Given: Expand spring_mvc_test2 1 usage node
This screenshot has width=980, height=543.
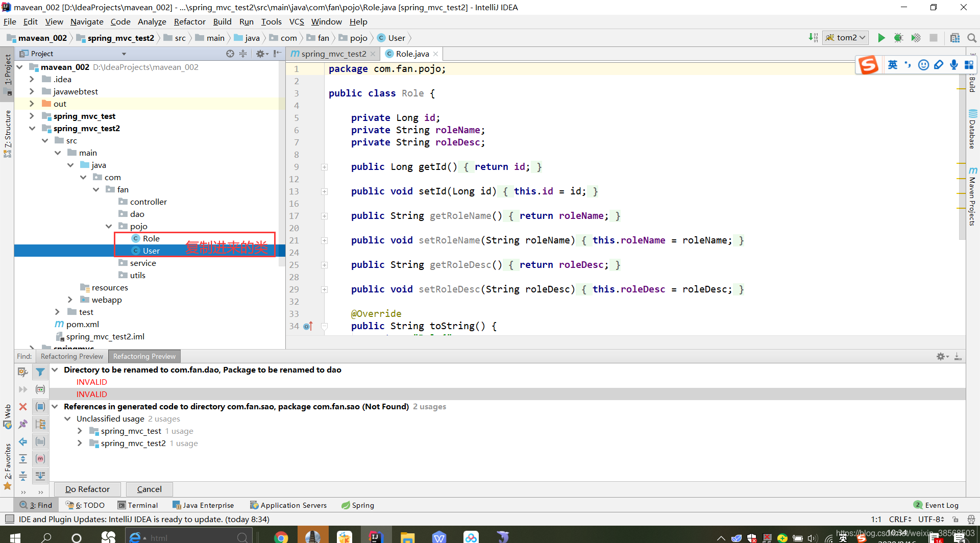Looking at the screenshot, I should [x=80, y=443].
